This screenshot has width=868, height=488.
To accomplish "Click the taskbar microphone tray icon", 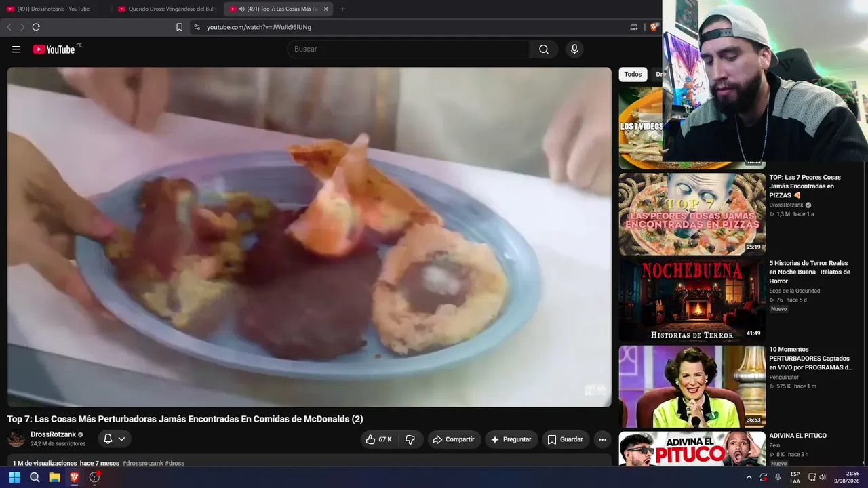I will pyautogui.click(x=778, y=477).
